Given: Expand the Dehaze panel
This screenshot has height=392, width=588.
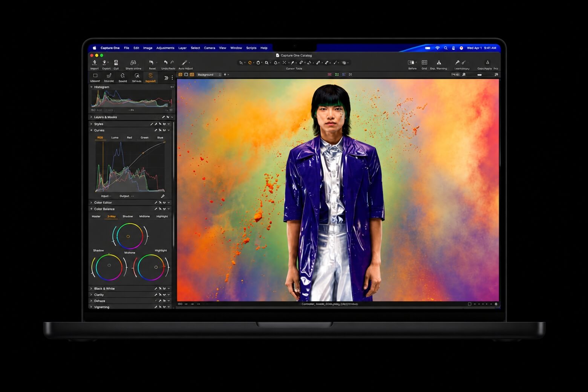Looking at the screenshot, I should click(x=91, y=301).
